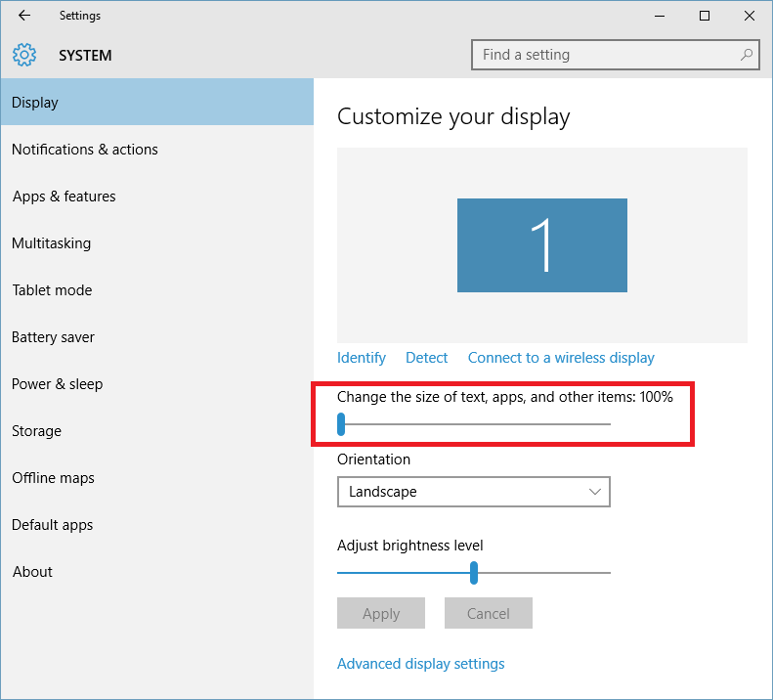The image size is (773, 700).
Task: Click the back arrow in title bar
Action: click(24, 16)
